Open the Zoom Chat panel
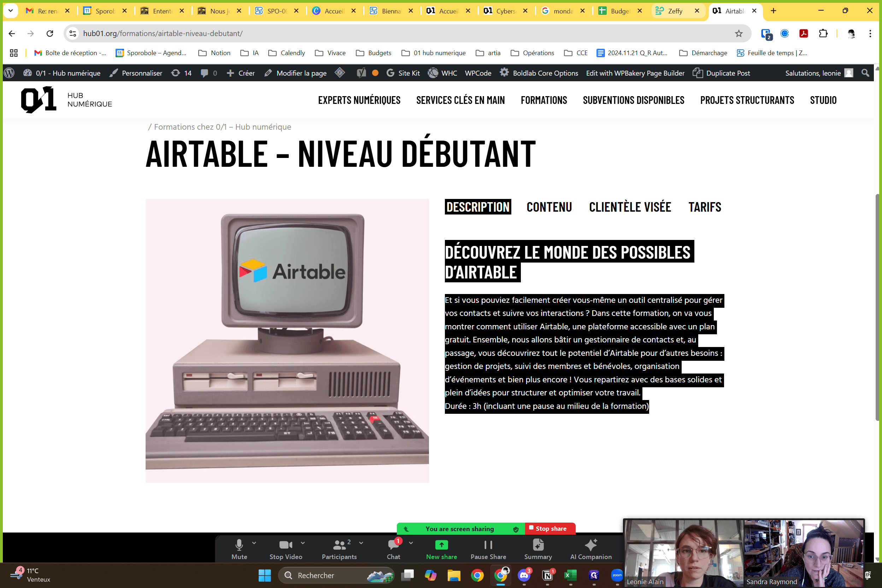882x588 pixels. tap(393, 549)
